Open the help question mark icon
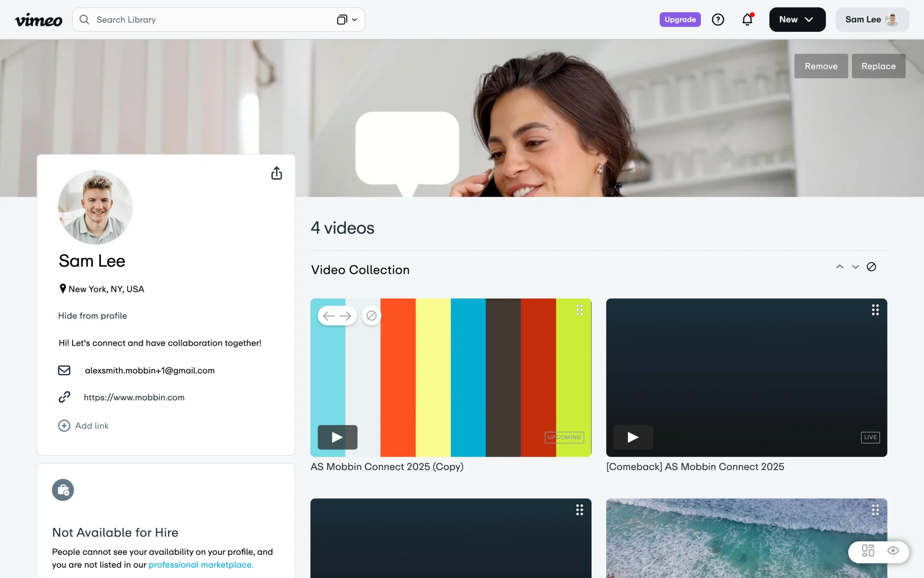Screen dimensions: 924x578 [718, 20]
